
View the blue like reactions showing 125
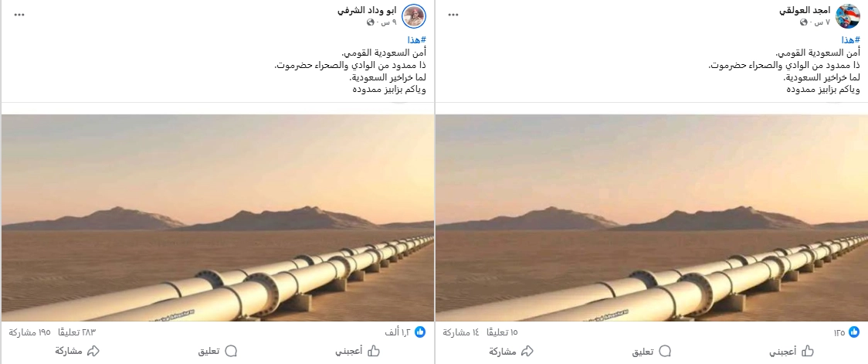click(854, 332)
